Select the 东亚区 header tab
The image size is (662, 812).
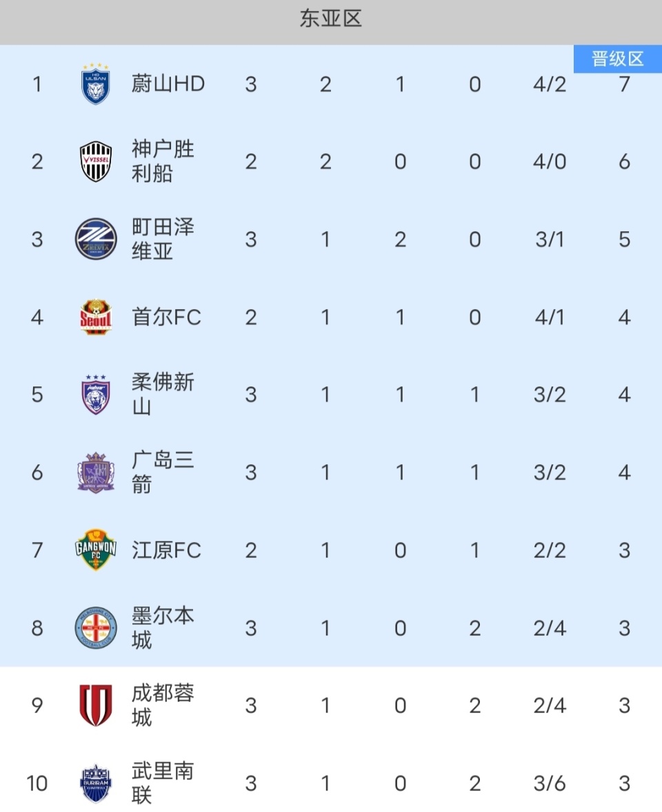coord(331,19)
